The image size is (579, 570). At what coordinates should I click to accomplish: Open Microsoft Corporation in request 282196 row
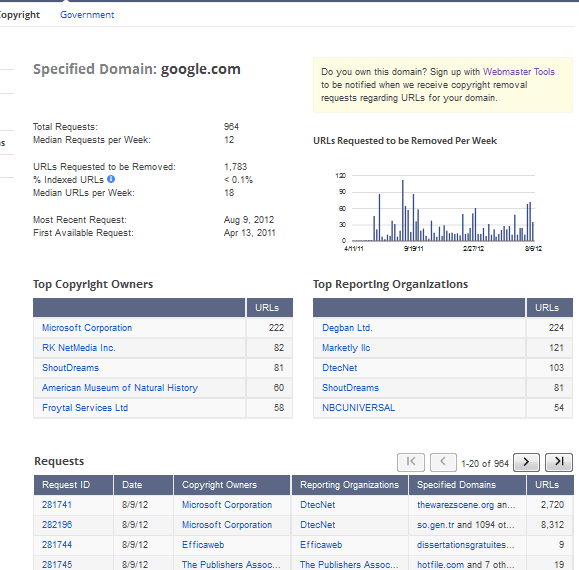227,525
